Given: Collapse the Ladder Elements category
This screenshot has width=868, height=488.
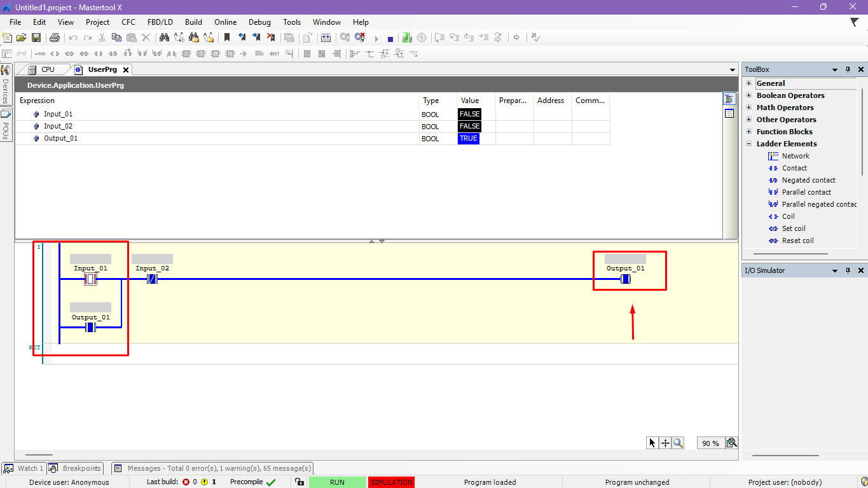Looking at the screenshot, I should [x=749, y=144].
